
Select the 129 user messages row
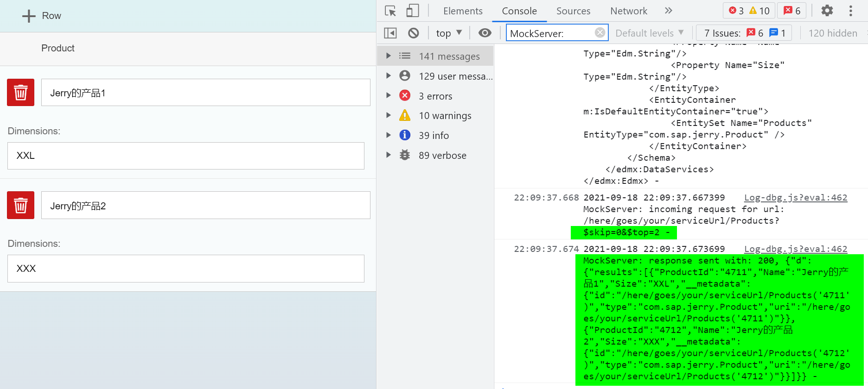pyautogui.click(x=435, y=76)
